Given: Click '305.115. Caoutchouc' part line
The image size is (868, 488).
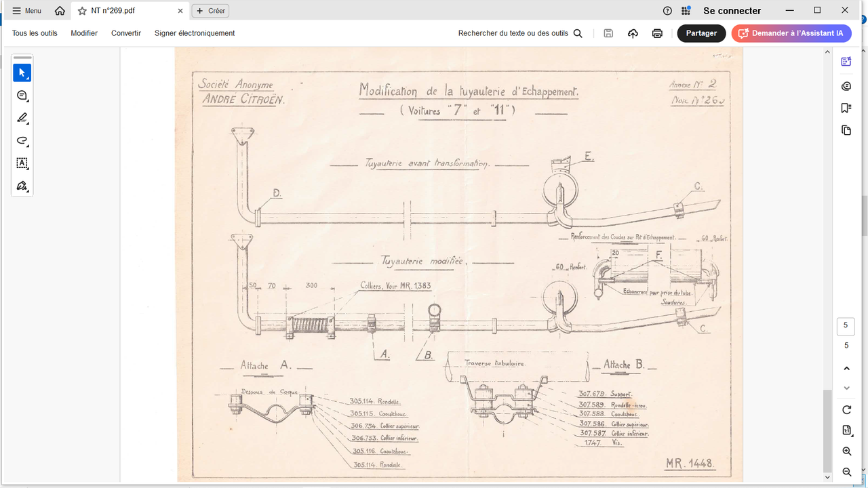Looking at the screenshot, I should point(378,413).
